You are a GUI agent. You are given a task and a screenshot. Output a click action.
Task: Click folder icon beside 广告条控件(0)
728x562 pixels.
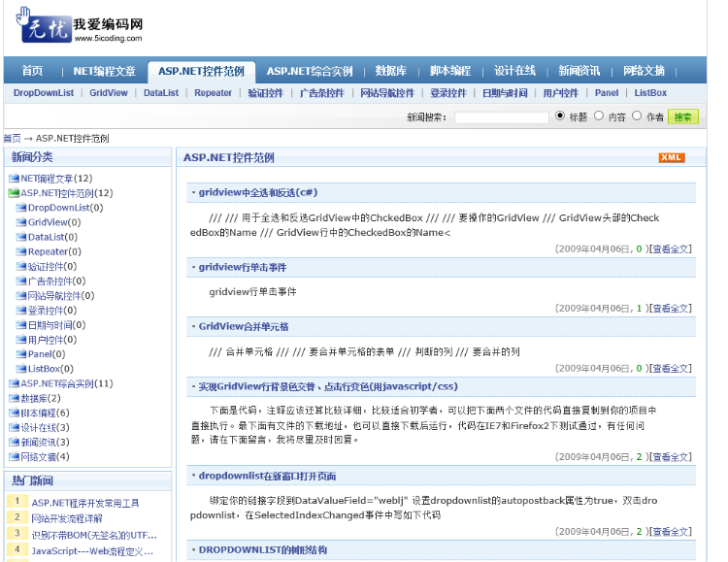pyautogui.click(x=21, y=281)
